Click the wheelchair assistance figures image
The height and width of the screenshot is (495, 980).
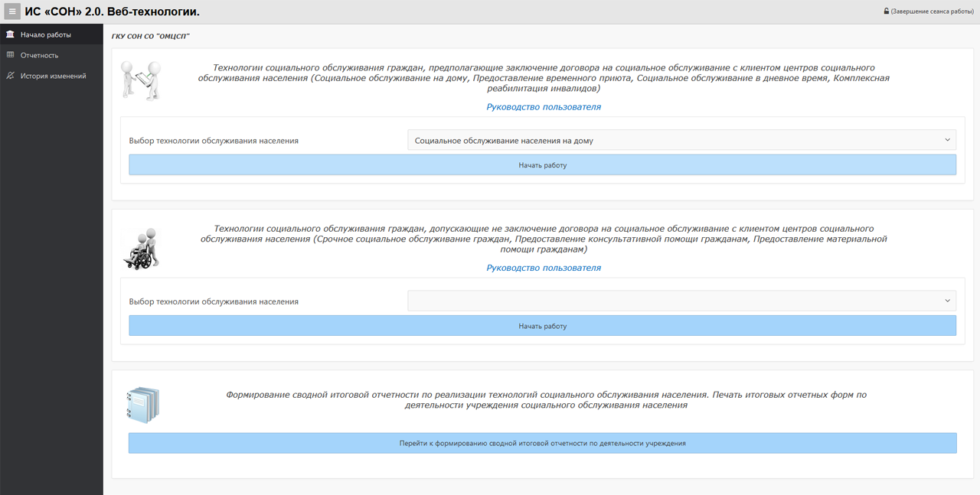coord(142,249)
